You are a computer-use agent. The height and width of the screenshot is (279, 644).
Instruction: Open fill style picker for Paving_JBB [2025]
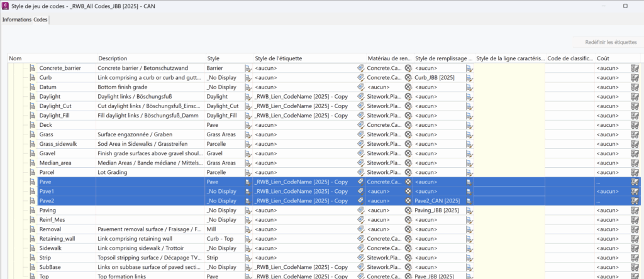pyautogui.click(x=469, y=211)
